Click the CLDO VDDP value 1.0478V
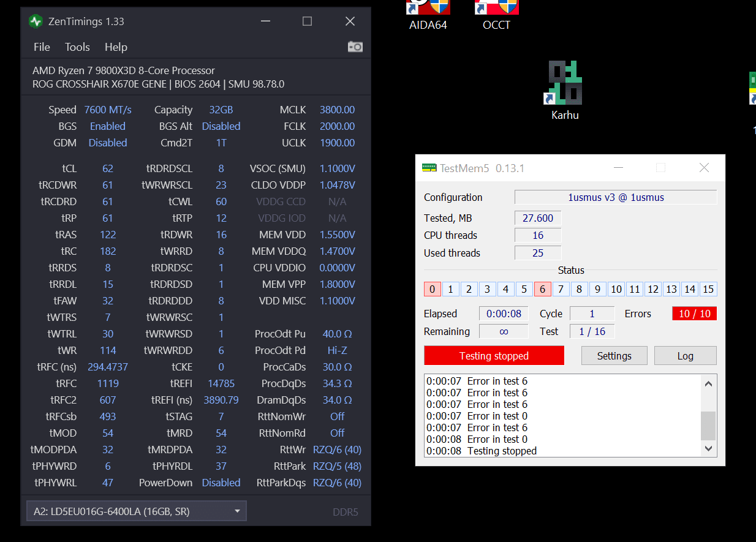756x542 pixels. click(338, 185)
